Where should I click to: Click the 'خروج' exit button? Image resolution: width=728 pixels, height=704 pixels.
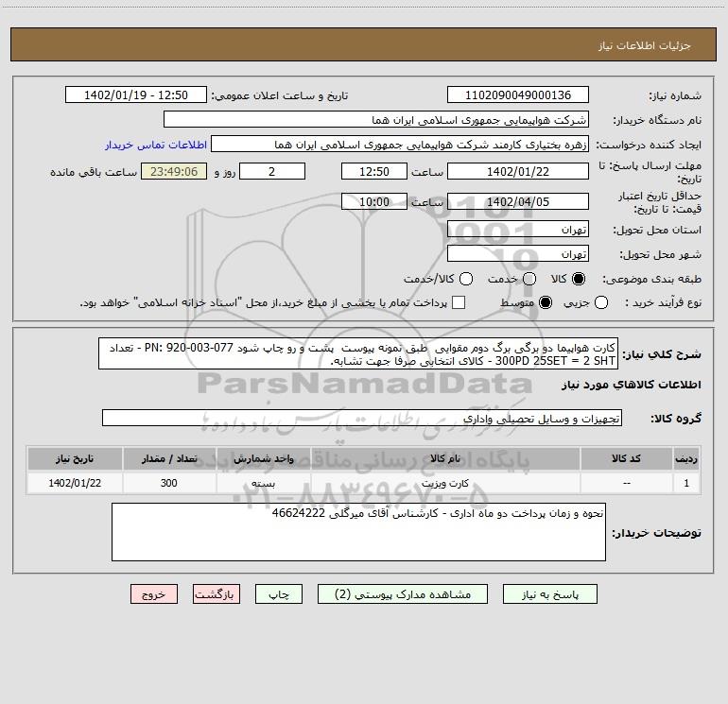154,594
